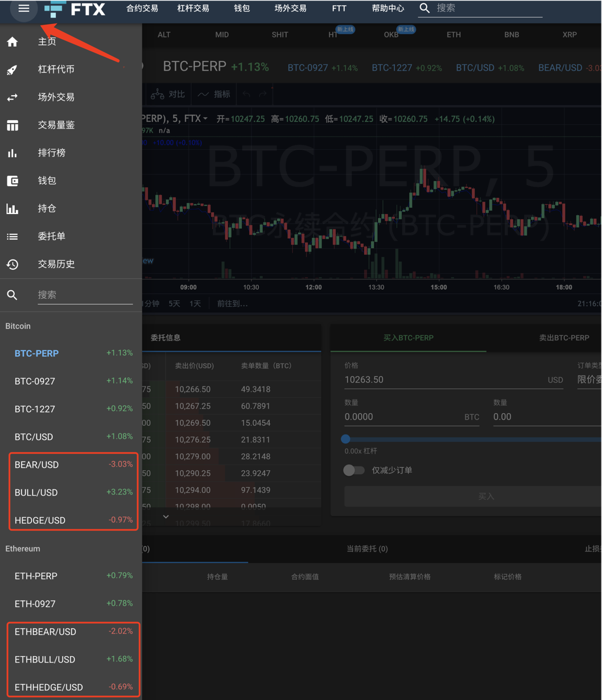This screenshot has width=602, height=700.
Task: Click the chart undo arrow
Action: (x=246, y=94)
